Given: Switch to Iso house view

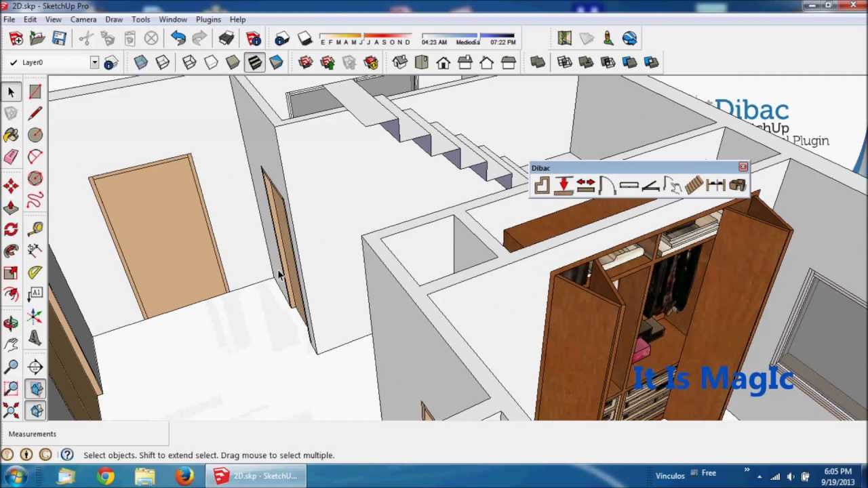Looking at the screenshot, I should [x=399, y=62].
